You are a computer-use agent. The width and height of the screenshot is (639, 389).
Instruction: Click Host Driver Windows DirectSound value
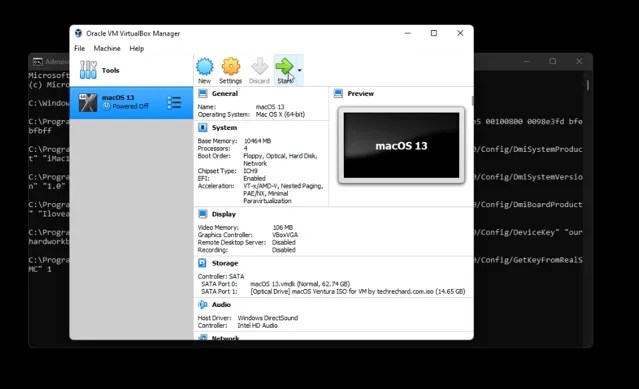point(268,318)
